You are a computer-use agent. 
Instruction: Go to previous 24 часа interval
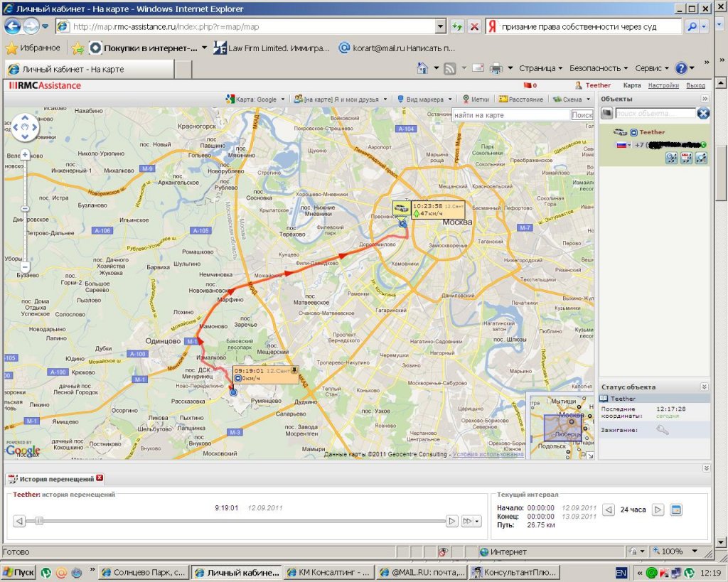pyautogui.click(x=609, y=510)
